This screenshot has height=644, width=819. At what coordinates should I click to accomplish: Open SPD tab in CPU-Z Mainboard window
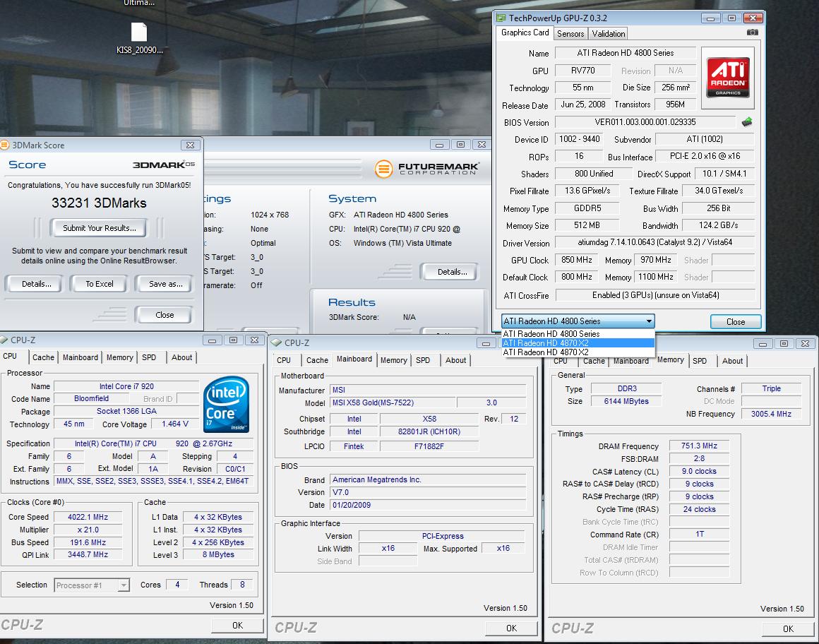[x=423, y=360]
